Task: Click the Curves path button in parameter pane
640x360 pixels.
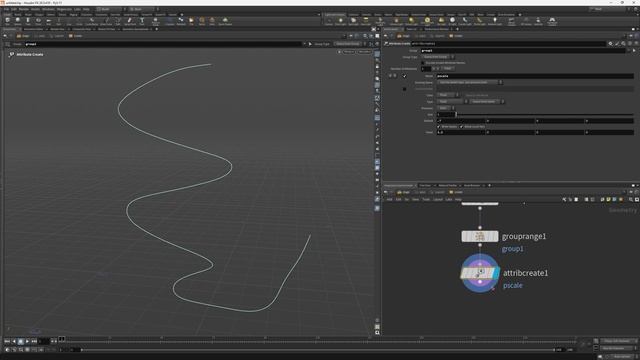Action: click(x=456, y=36)
